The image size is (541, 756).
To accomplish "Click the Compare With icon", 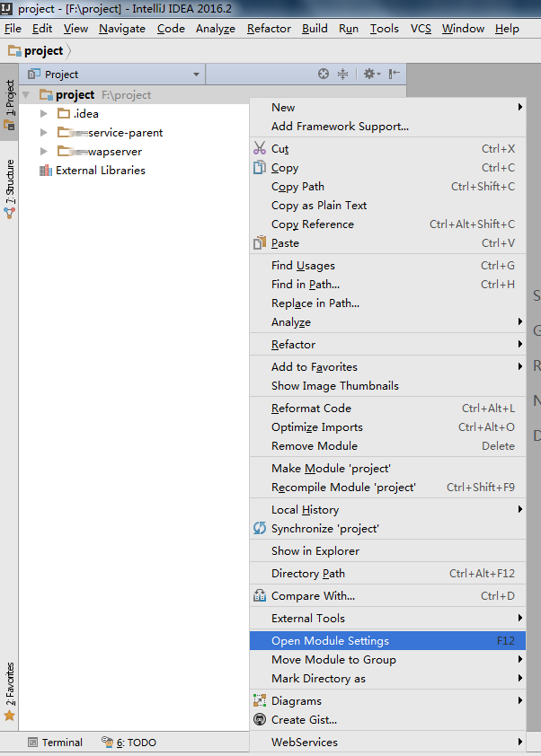I will pos(260,595).
